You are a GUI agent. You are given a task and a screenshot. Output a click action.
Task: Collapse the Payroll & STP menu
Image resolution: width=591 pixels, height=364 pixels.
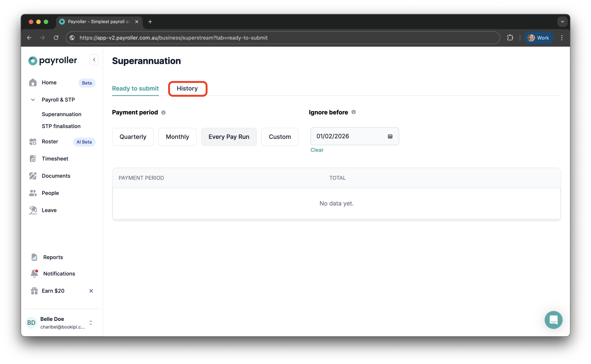[33, 100]
